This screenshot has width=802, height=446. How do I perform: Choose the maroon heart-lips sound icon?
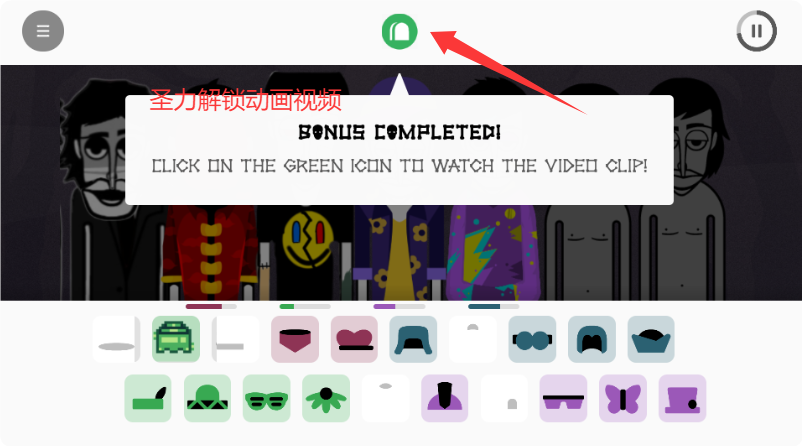click(x=354, y=339)
